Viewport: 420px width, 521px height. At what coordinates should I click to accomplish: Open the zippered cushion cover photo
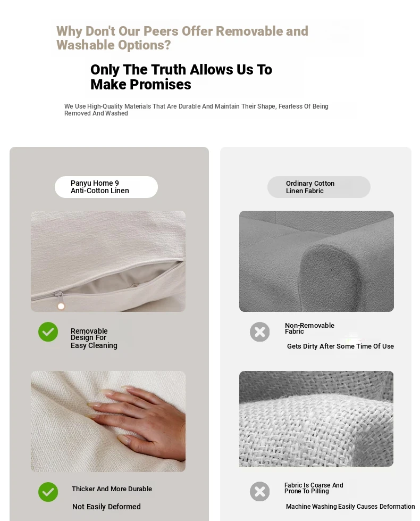click(108, 261)
